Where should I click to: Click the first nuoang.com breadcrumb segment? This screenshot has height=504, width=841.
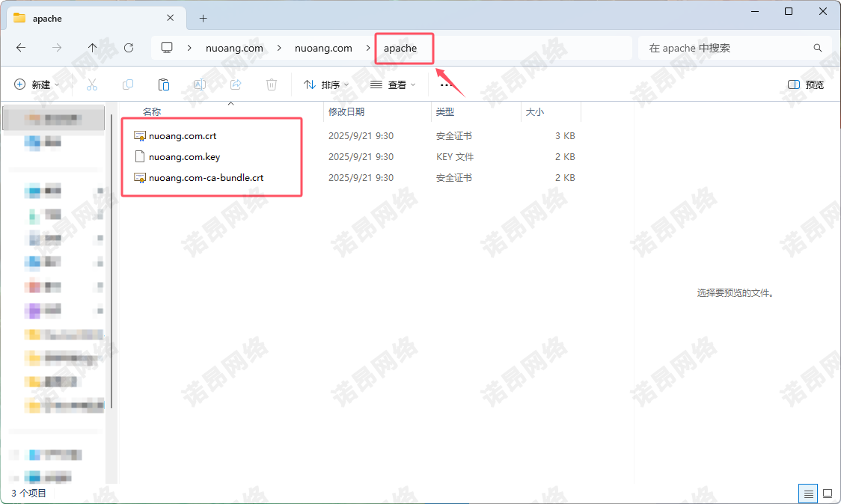point(234,48)
